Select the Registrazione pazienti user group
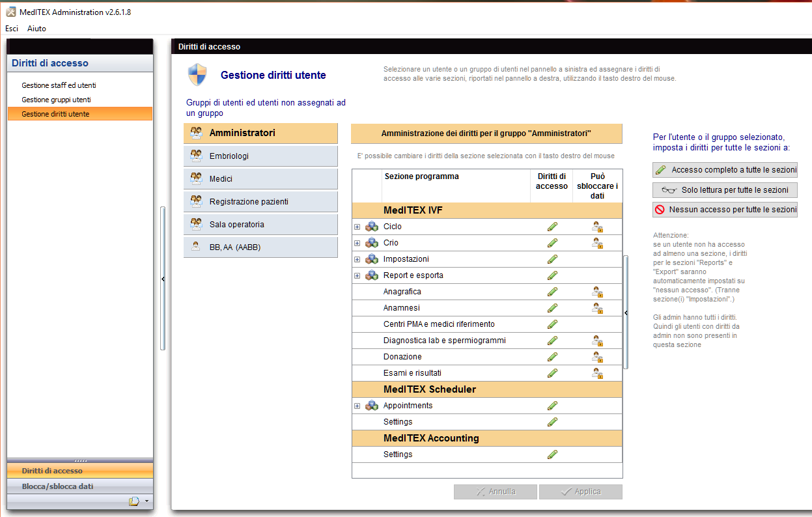Image resolution: width=812 pixels, height=517 pixels. [260, 202]
